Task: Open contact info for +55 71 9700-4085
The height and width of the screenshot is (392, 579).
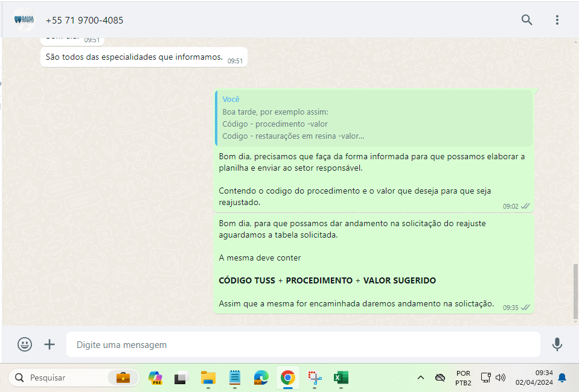Action: (x=85, y=21)
